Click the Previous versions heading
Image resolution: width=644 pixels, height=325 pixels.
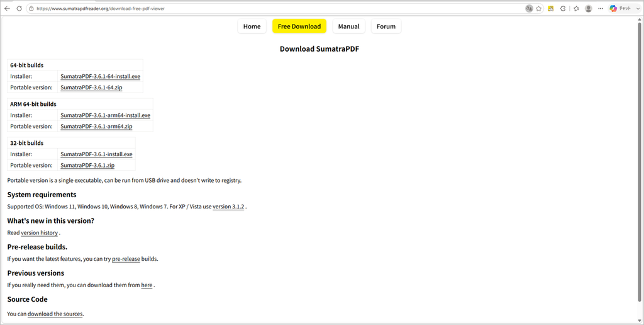point(36,273)
